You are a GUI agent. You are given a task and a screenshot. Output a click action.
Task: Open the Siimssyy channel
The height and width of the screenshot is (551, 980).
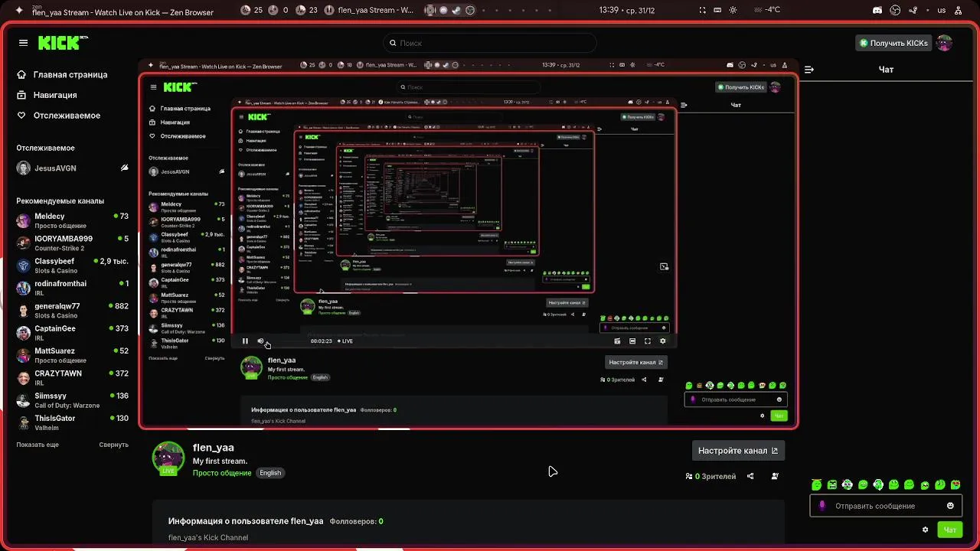[72, 400]
